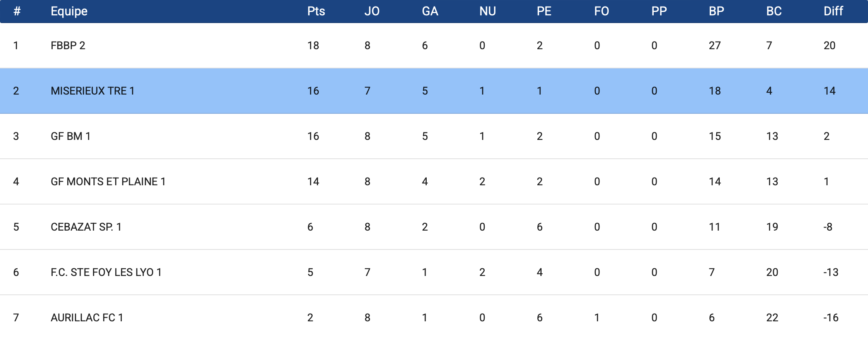The width and height of the screenshot is (868, 339).
Task: Click the JO column header
Action: click(x=372, y=11)
